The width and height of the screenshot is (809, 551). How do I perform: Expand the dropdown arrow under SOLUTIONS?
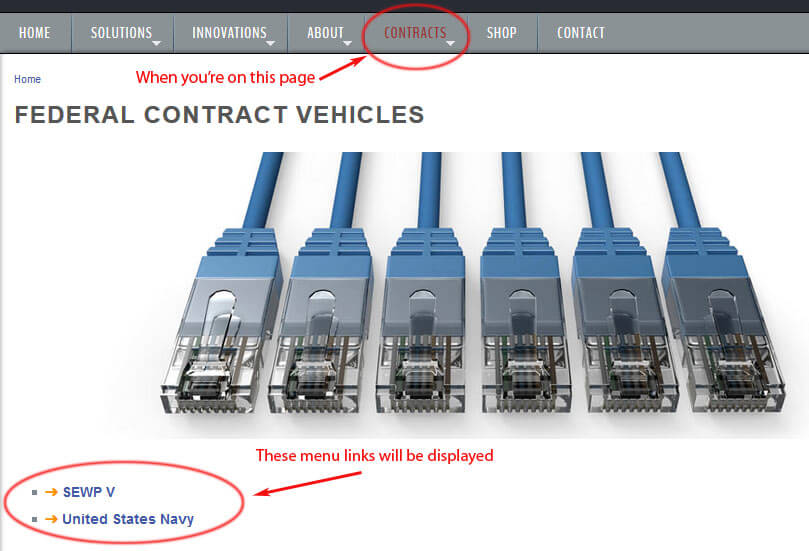pyautogui.click(x=158, y=44)
